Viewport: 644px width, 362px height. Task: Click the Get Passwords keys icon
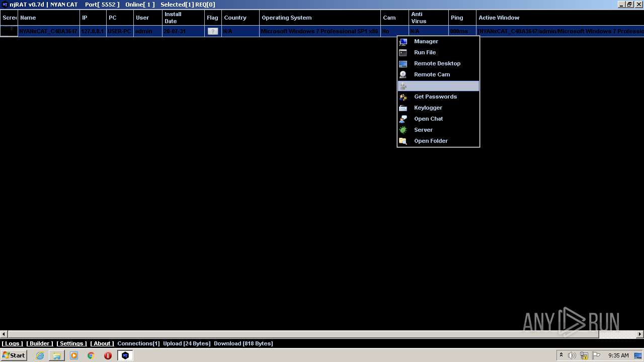[403, 97]
